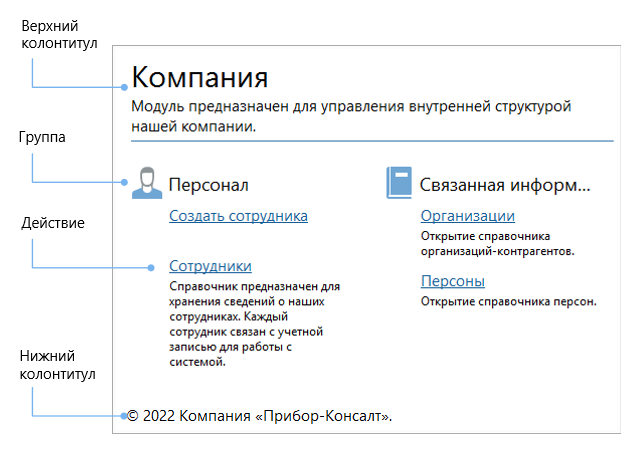Image resolution: width=642 pixels, height=459 pixels.
Task: Select the Нижний колонтитул annotation label
Action: (58, 365)
